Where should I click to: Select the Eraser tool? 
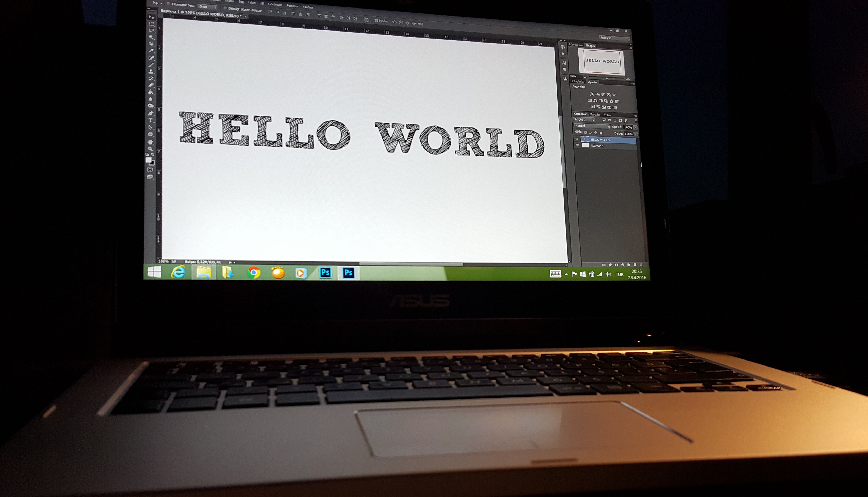151,85
